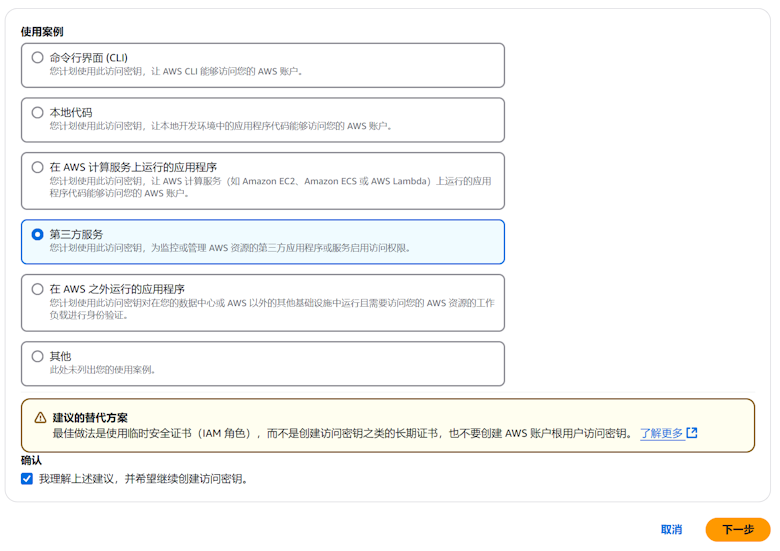Click the 本地代码 option description text

tap(220, 127)
